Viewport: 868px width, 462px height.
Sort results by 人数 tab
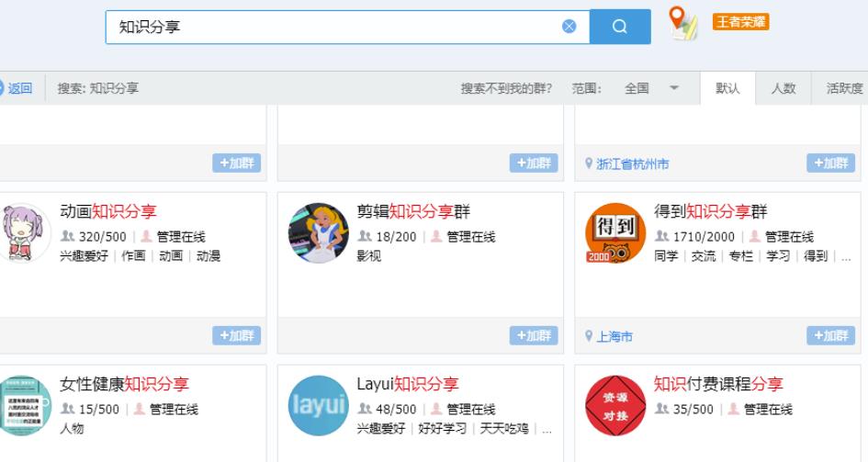tap(783, 88)
